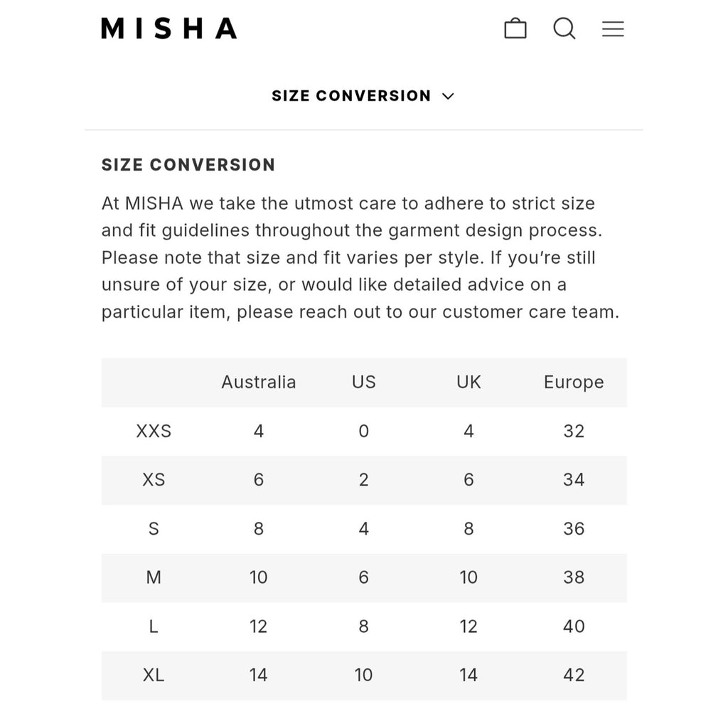The image size is (728, 728).
Task: Click the customer care team paragraph
Action: point(360,257)
